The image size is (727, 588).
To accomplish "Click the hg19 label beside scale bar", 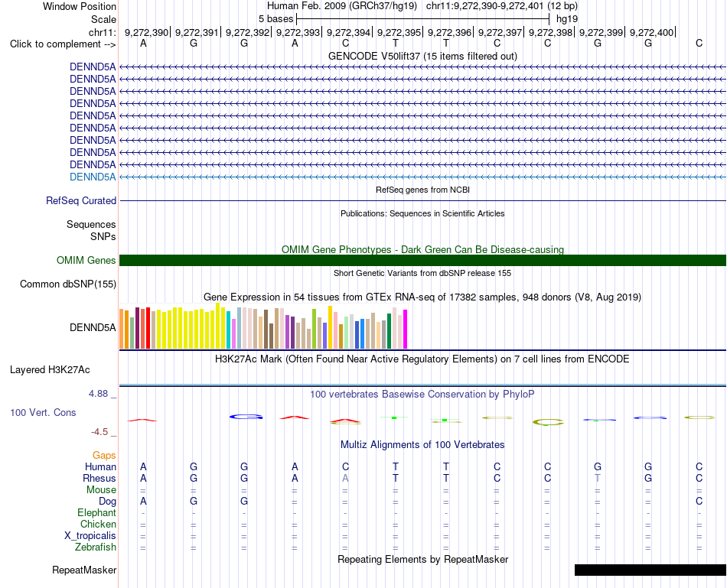I will click(567, 19).
